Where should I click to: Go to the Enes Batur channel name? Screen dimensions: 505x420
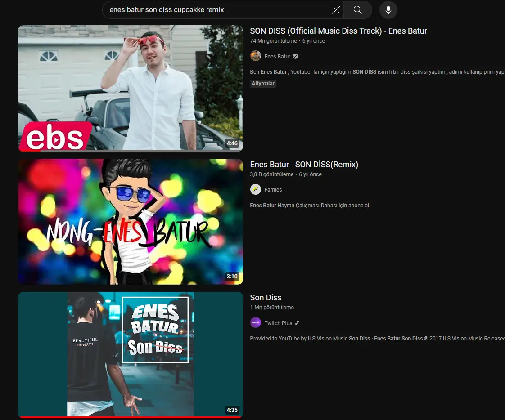click(277, 56)
